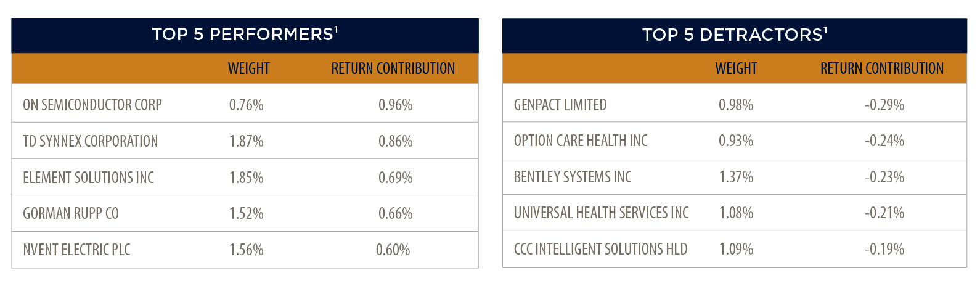Click the 0.96% return contribution value

coord(396,105)
